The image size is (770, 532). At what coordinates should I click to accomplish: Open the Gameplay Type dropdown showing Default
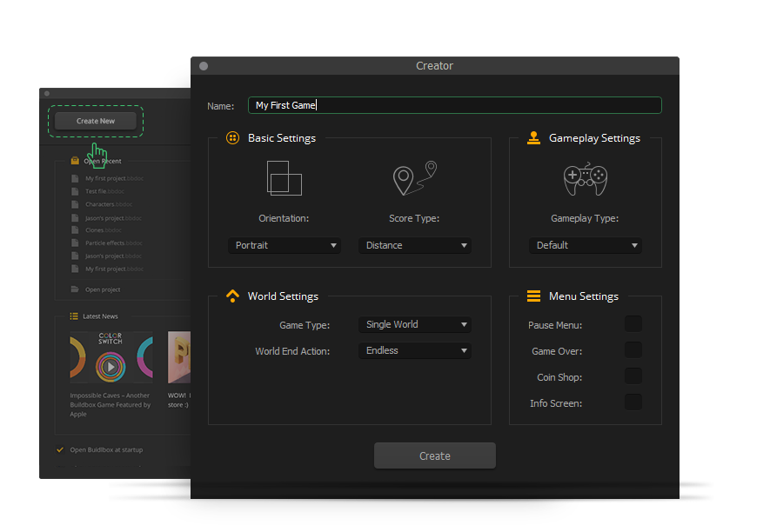click(586, 245)
